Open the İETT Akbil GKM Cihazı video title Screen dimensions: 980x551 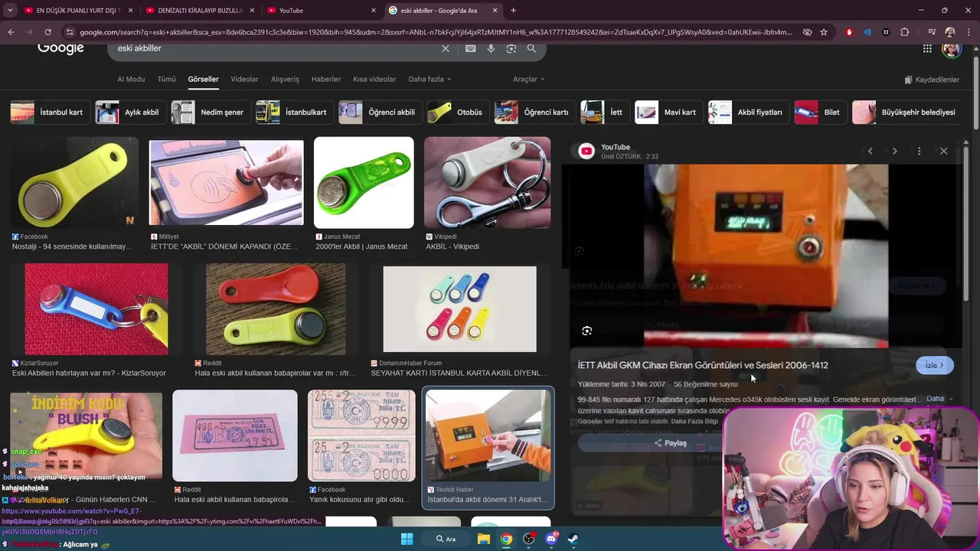[703, 365]
